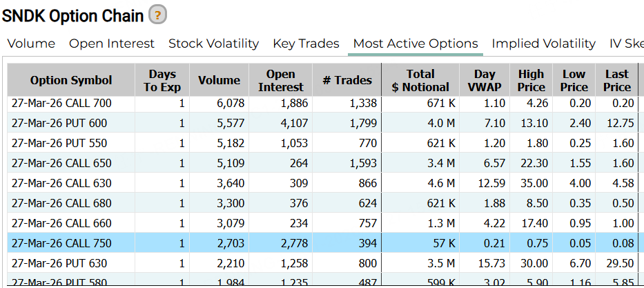This screenshot has width=644, height=288.
Task: Sort by Days To Exp column
Action: tap(162, 80)
